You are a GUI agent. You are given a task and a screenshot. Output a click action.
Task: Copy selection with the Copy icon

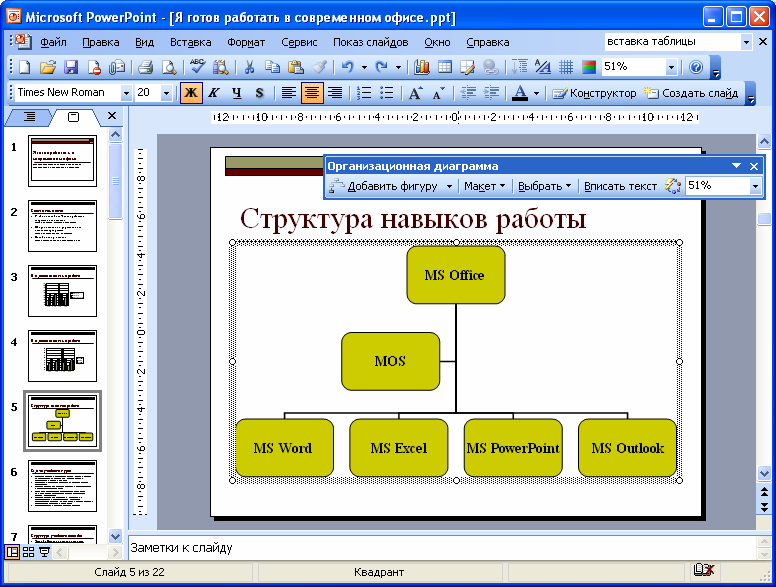coord(272,67)
